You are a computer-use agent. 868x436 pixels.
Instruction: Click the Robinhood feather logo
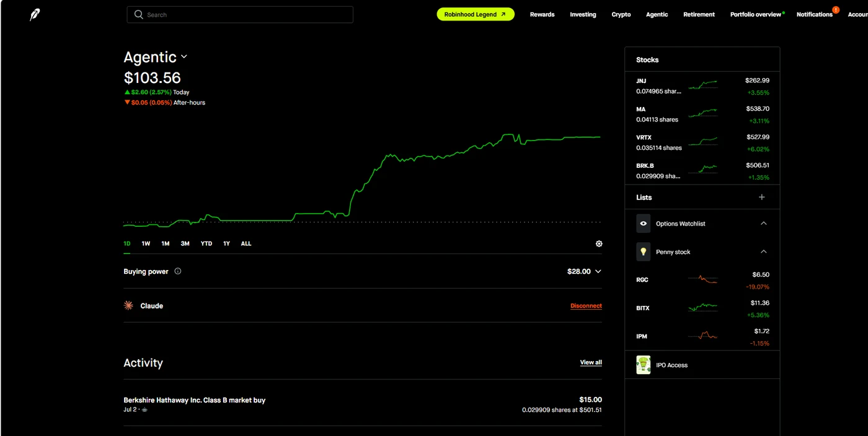[35, 15]
